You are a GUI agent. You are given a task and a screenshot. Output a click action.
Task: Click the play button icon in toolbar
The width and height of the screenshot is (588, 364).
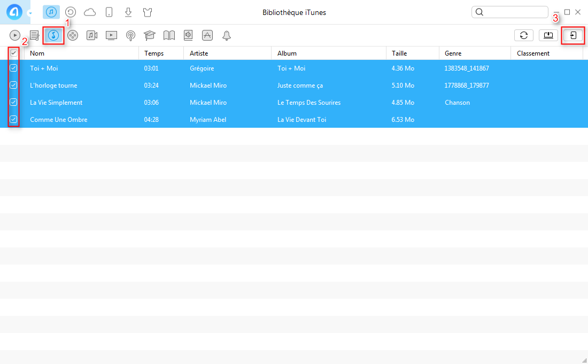click(x=14, y=35)
